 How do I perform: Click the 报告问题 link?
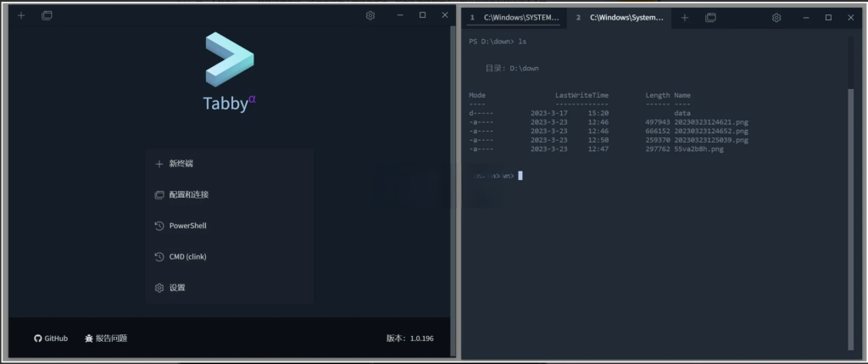pos(106,338)
